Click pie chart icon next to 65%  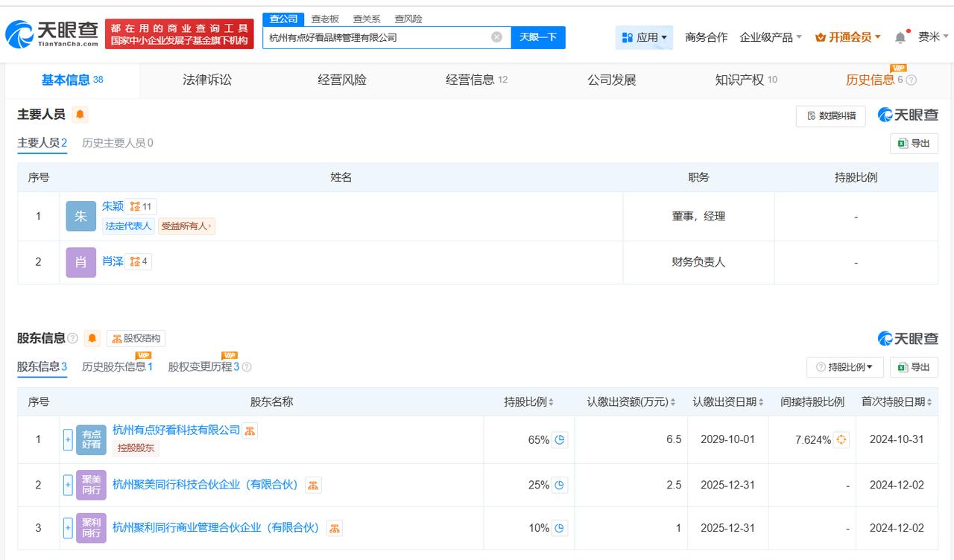[x=560, y=440]
